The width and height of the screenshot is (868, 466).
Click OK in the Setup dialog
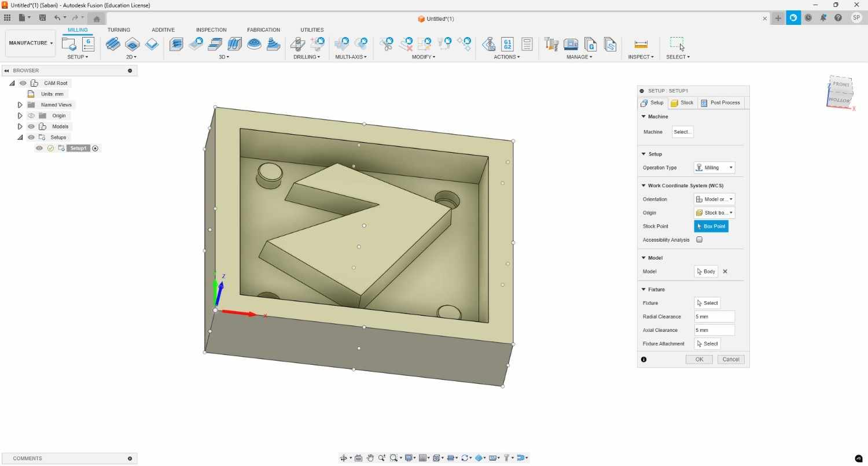pos(699,360)
